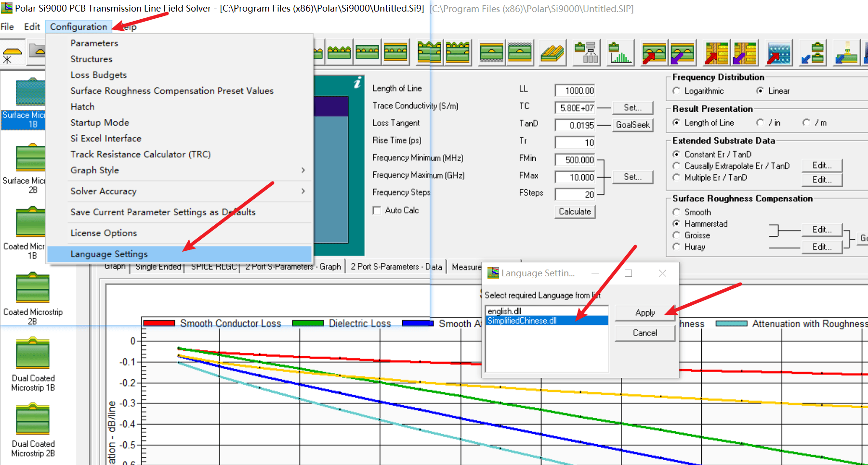The image size is (868, 465).
Task: Select Causally Extrapolate Er / TanD option
Action: tap(676, 166)
